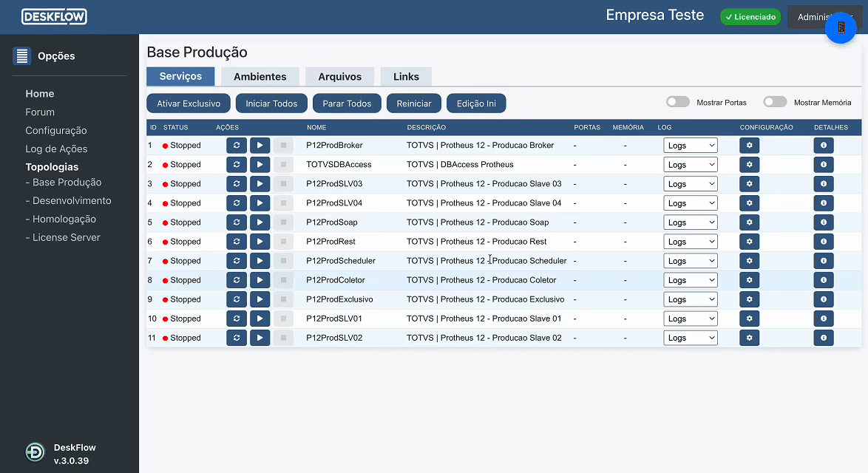Open the Logs dropdown for P12ProdBroker
The width and height of the screenshot is (868, 473).
pos(690,146)
